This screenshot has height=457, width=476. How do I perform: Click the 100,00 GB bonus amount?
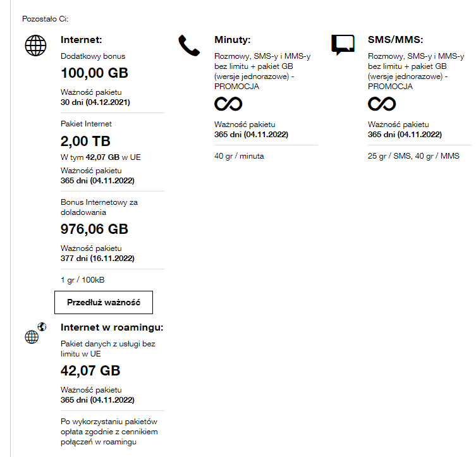[94, 73]
